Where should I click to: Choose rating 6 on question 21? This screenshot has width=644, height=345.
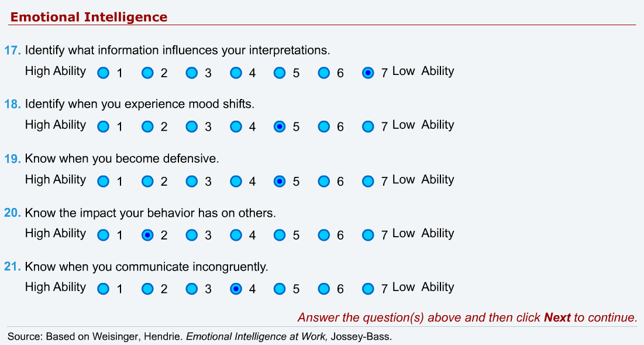323,288
